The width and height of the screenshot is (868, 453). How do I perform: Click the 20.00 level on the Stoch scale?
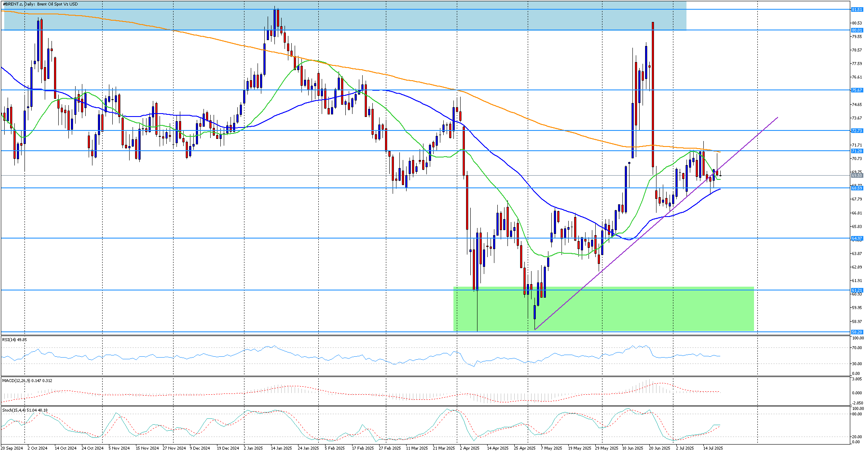coord(857,437)
